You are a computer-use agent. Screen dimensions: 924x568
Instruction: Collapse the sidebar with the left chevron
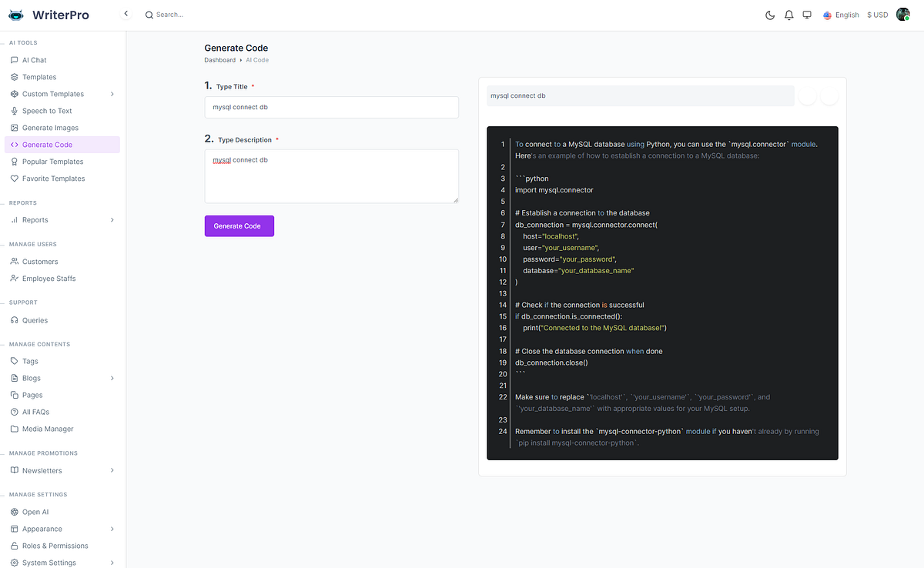coord(126,13)
